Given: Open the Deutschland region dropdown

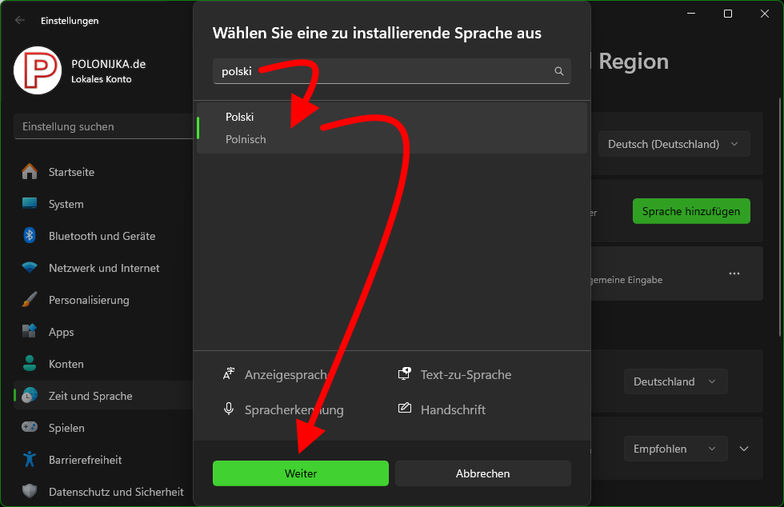Looking at the screenshot, I should (x=675, y=381).
